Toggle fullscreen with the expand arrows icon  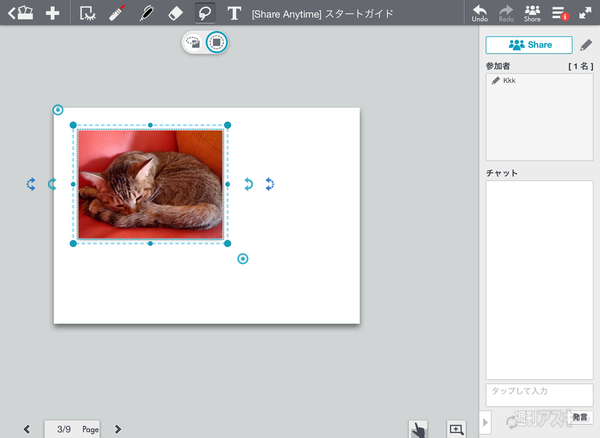pyautogui.click(x=585, y=13)
